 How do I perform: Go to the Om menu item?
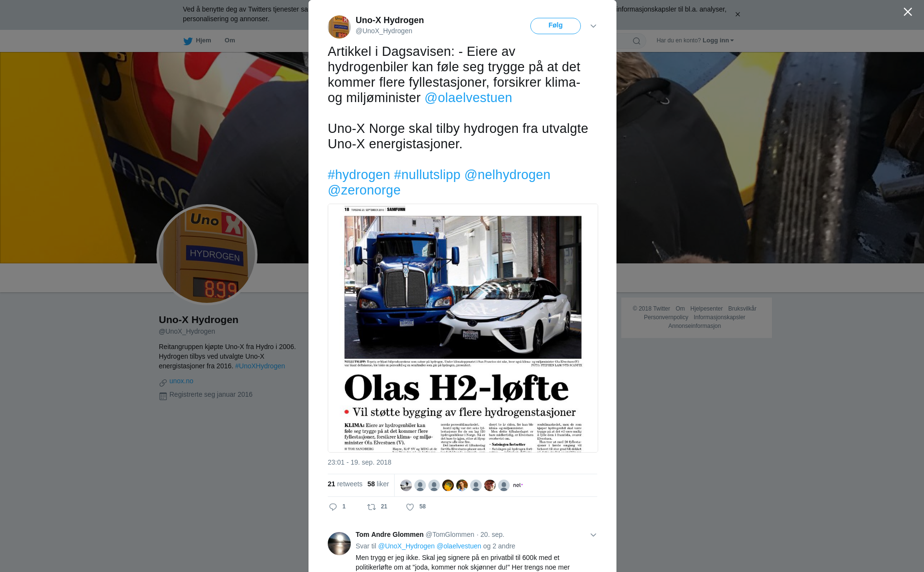tap(230, 40)
